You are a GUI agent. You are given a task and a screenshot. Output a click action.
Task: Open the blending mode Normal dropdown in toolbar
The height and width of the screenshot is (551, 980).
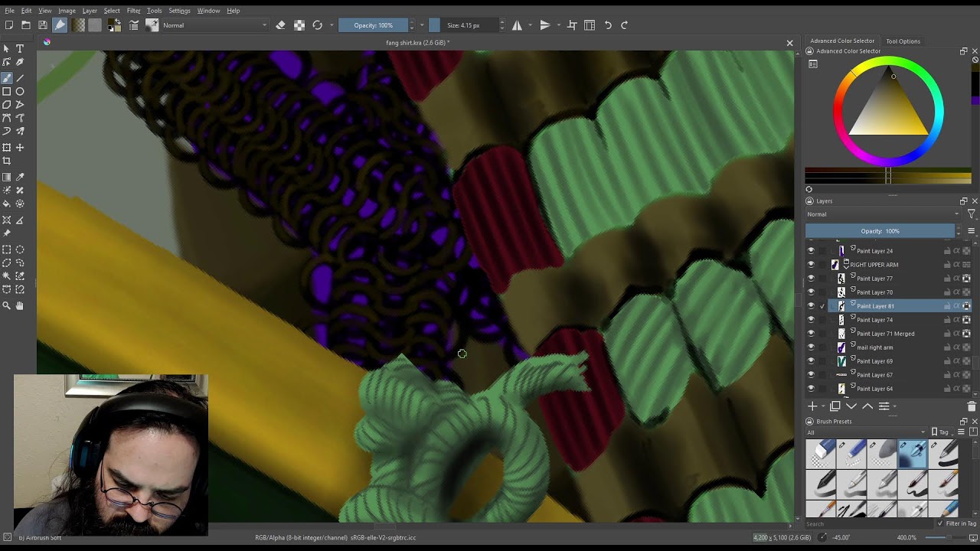[215, 25]
